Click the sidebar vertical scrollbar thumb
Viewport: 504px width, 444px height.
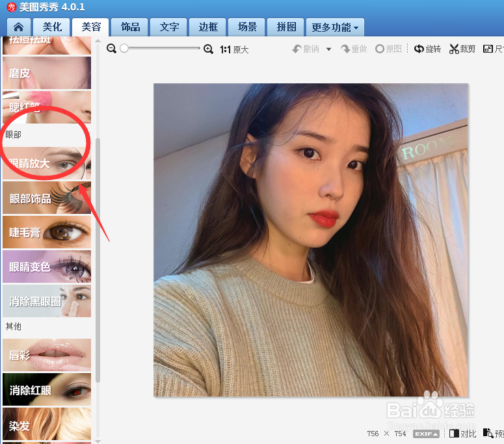[98, 260]
